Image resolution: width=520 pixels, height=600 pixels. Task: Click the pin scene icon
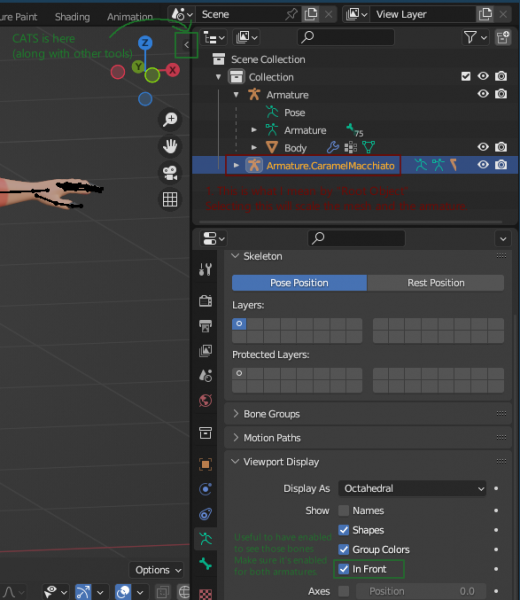(x=291, y=15)
